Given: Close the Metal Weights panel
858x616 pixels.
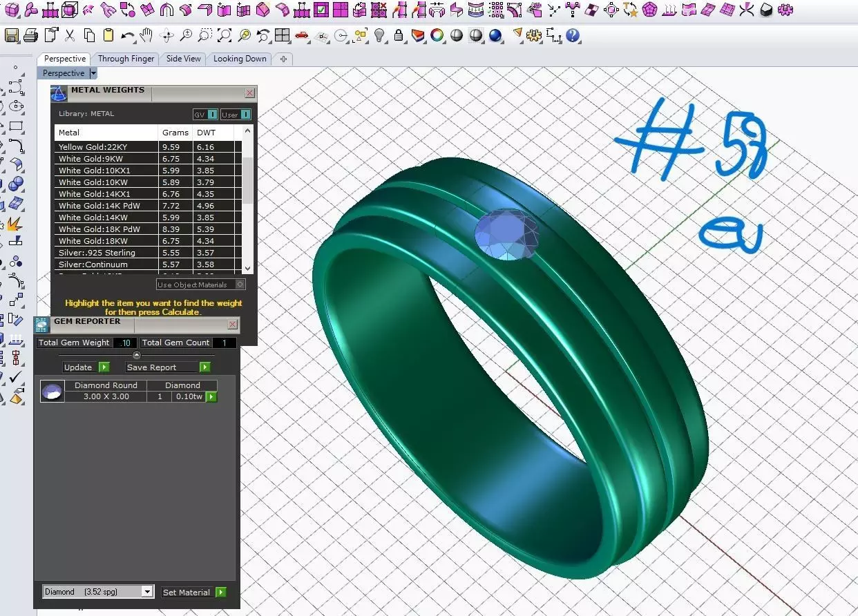Looking at the screenshot, I should pos(249,93).
